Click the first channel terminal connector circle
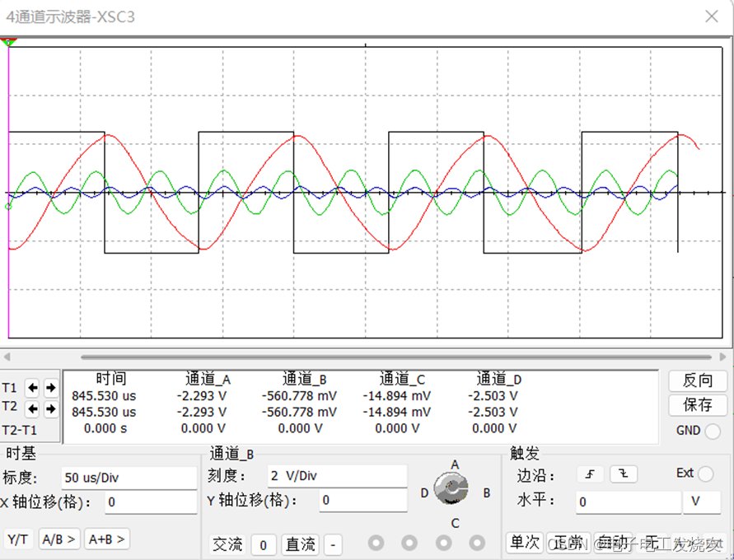This screenshot has height=560, width=734. tap(376, 544)
